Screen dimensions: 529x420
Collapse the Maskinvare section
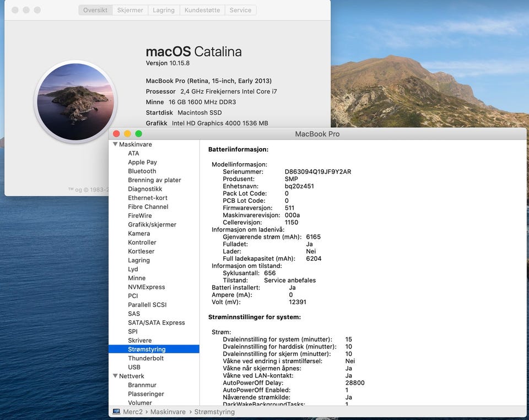[x=115, y=144]
